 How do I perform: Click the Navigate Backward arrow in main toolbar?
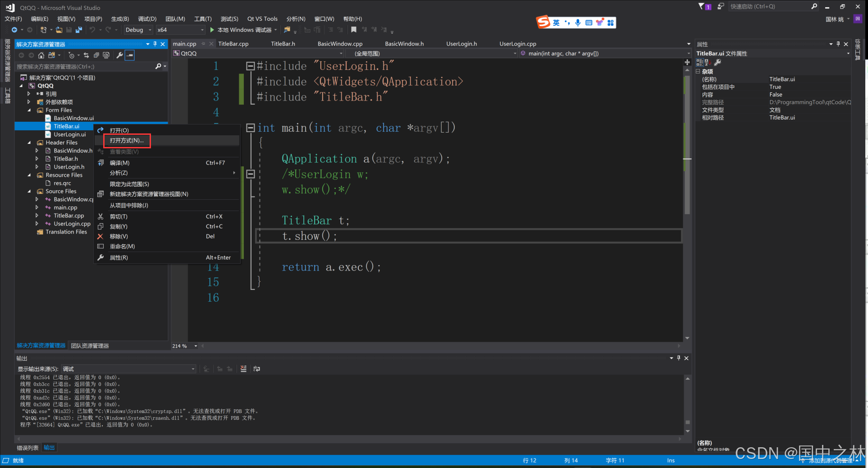[x=14, y=30]
